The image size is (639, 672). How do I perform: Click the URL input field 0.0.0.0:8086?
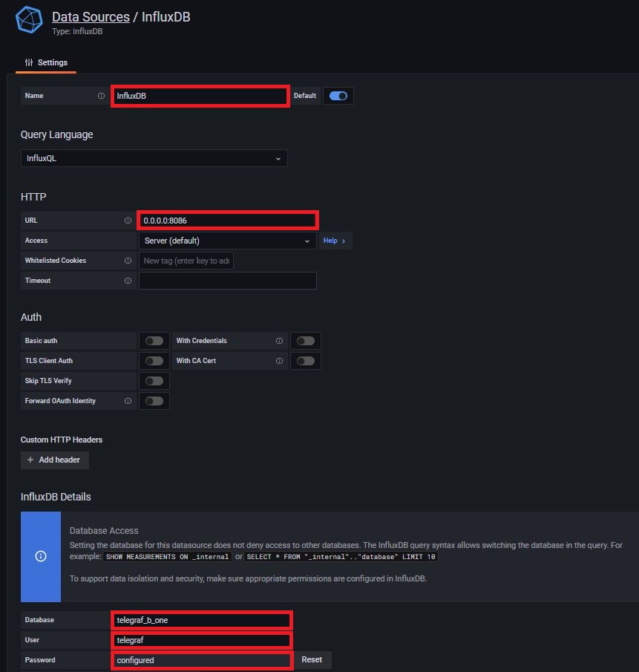tap(227, 221)
